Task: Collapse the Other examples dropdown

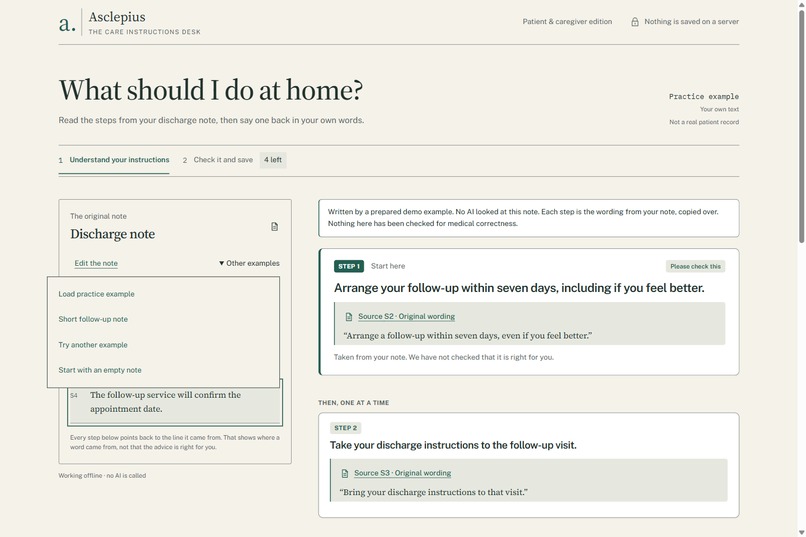Action: [249, 263]
